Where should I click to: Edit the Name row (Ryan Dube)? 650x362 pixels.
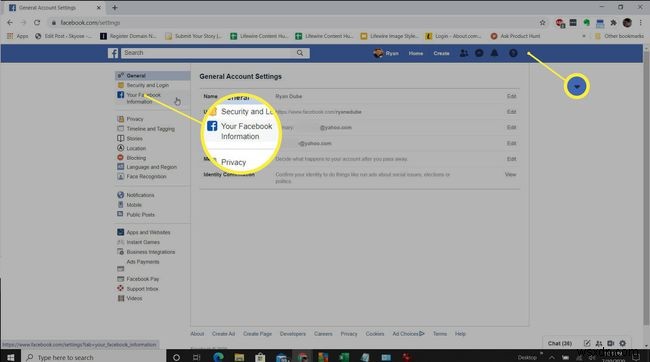512,96
